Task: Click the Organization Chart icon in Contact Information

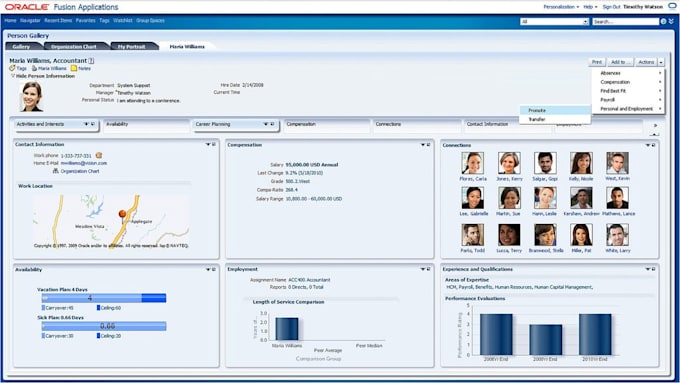Action: point(56,171)
